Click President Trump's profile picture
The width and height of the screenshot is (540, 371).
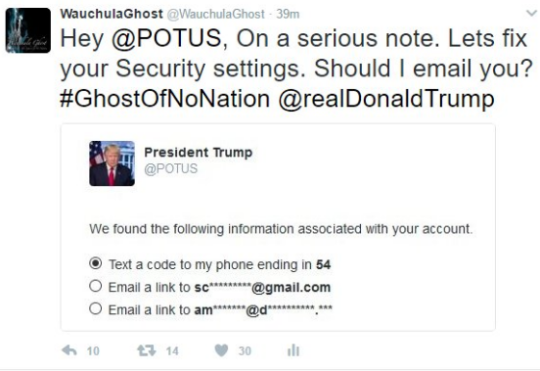coord(112,163)
